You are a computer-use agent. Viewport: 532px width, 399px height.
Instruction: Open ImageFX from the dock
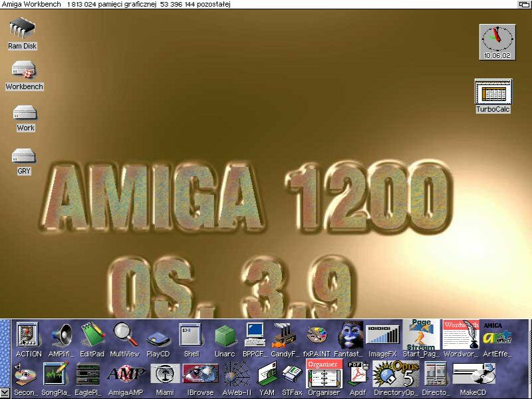click(383, 340)
